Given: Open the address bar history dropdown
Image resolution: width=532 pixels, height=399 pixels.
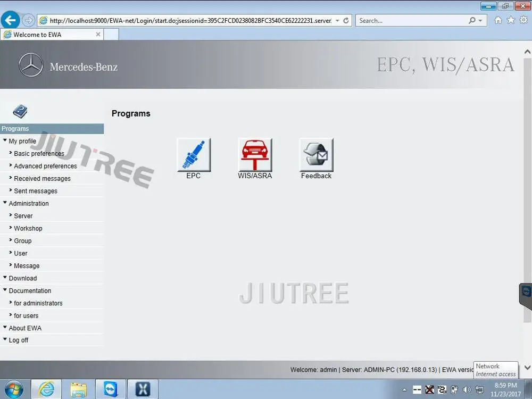Looking at the screenshot, I should click(x=338, y=21).
